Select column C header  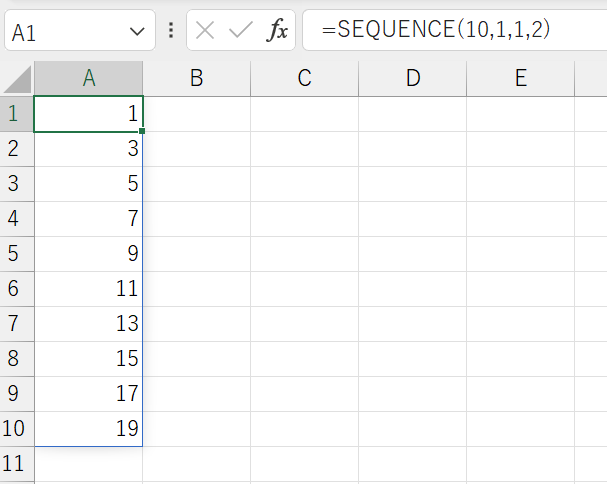pos(305,78)
